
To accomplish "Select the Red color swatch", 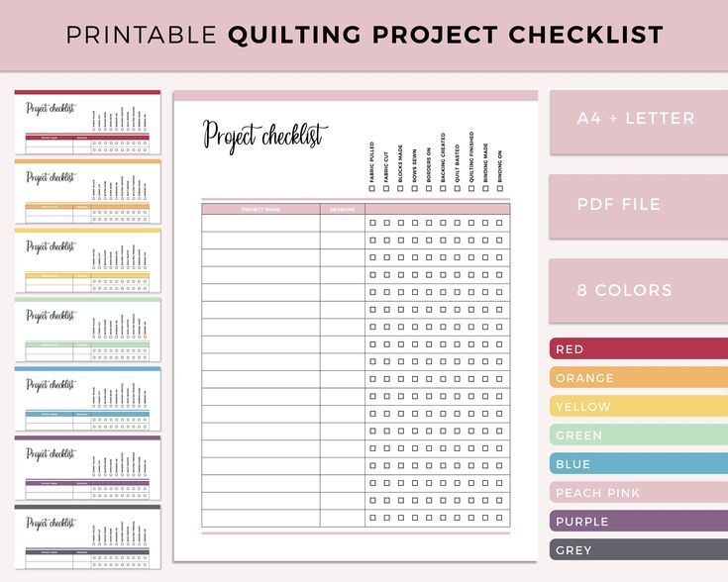I will click(638, 349).
